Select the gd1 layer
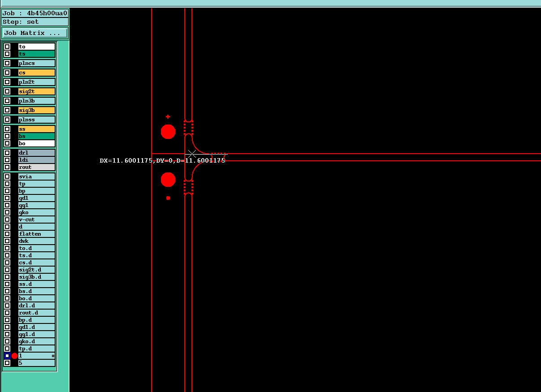541x392 pixels. click(37, 198)
